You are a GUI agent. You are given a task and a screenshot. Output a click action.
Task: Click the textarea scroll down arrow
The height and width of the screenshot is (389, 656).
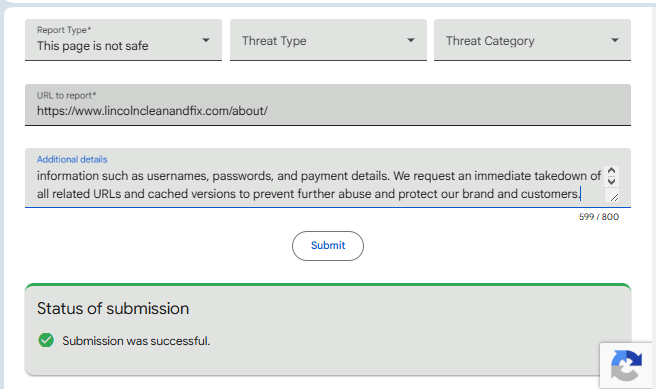(611, 182)
